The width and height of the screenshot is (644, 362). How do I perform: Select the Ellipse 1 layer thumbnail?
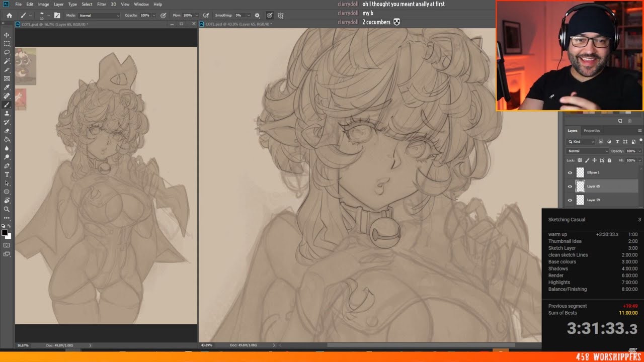tap(580, 172)
